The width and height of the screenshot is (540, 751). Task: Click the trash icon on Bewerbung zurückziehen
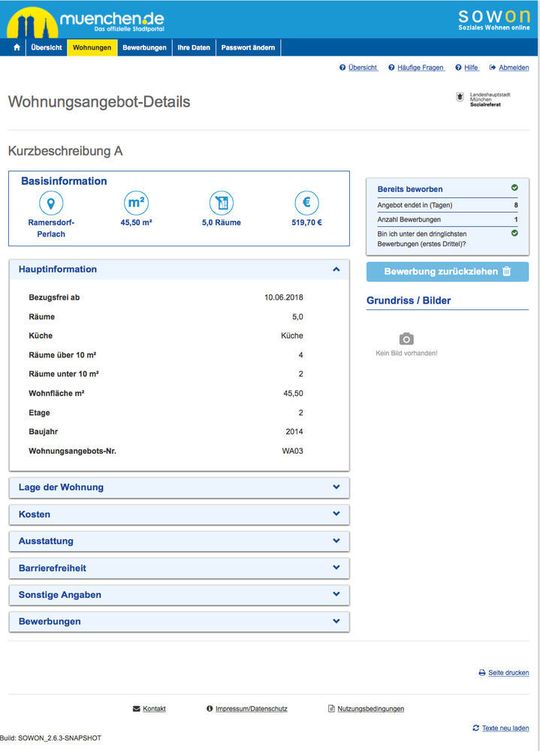click(507, 271)
